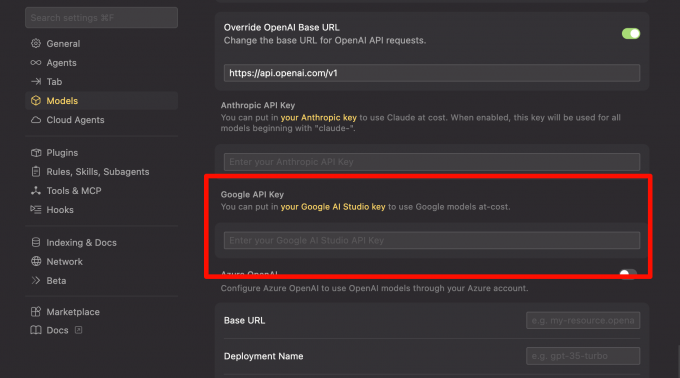
Task: Click the Beta chevrons icon
Action: point(36,280)
